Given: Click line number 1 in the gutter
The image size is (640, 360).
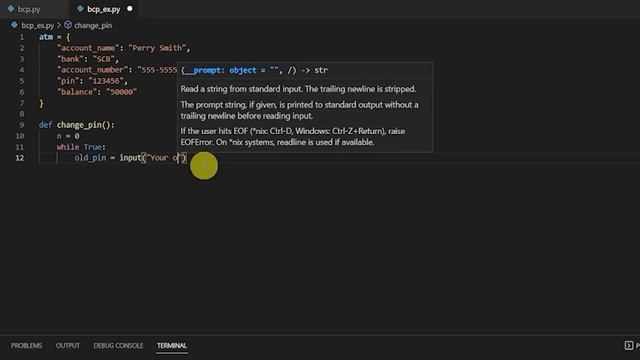Looking at the screenshot, I should tap(22, 37).
